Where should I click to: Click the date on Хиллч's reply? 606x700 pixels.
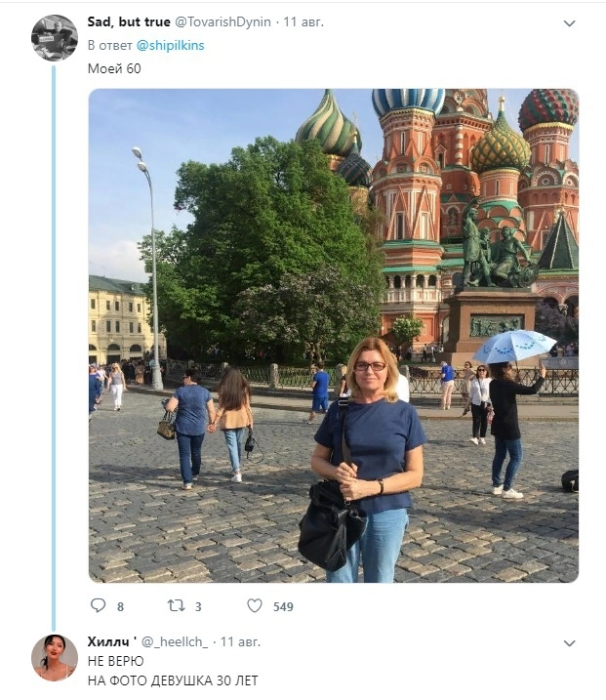point(240,642)
